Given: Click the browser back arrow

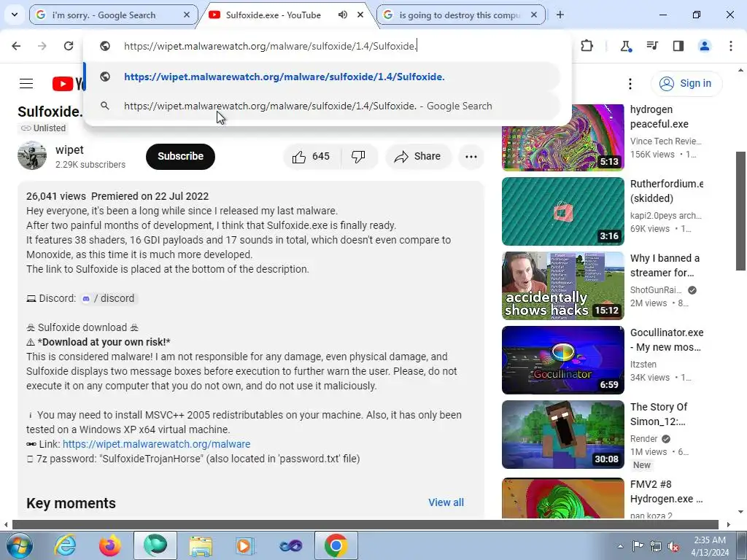Looking at the screenshot, I should 16,46.
